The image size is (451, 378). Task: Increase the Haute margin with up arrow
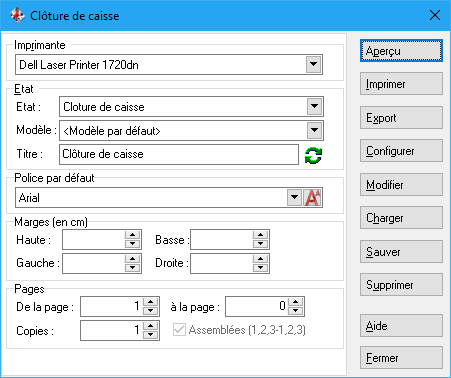click(x=132, y=235)
